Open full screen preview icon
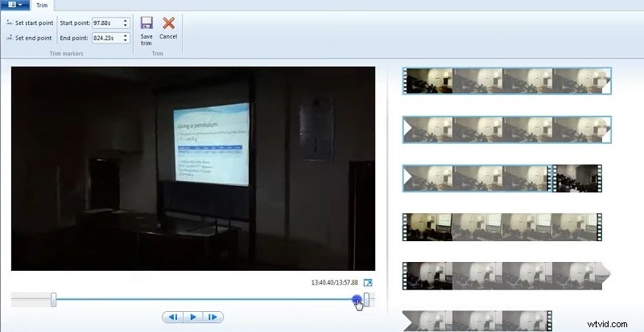644x332 pixels. pyautogui.click(x=369, y=283)
